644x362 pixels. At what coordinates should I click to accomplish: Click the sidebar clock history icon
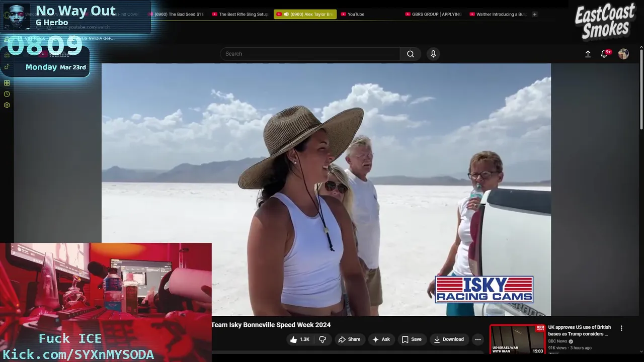pyautogui.click(x=7, y=94)
